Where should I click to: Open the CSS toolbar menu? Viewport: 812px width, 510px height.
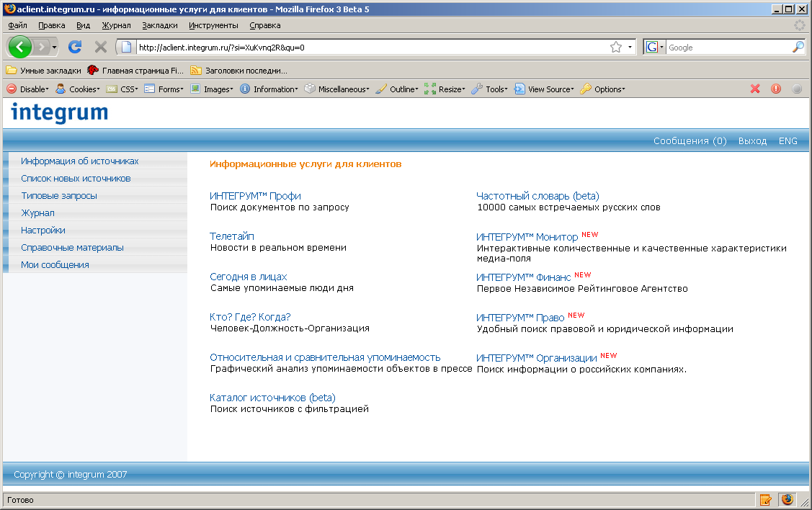tap(122, 89)
